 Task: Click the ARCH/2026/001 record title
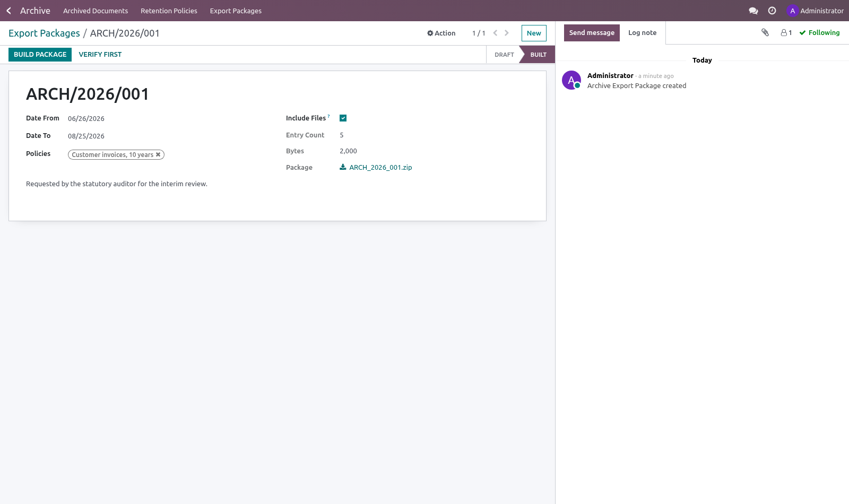tap(88, 94)
